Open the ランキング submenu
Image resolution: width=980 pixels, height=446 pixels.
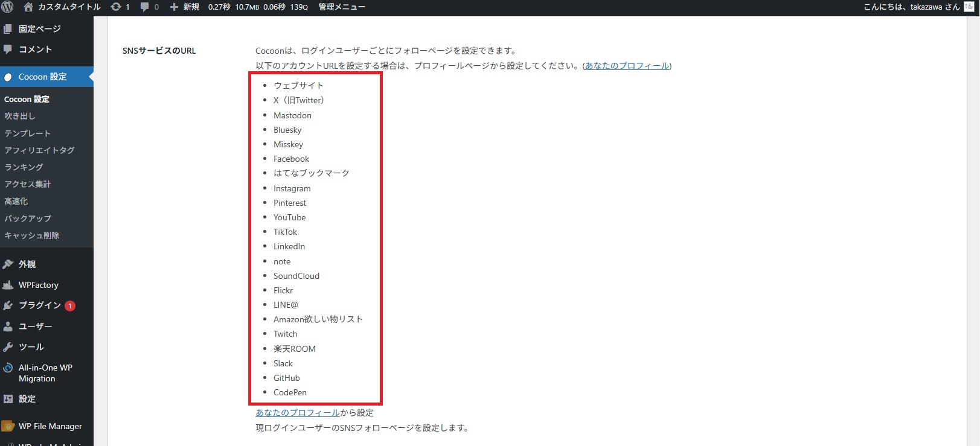pyautogui.click(x=24, y=167)
